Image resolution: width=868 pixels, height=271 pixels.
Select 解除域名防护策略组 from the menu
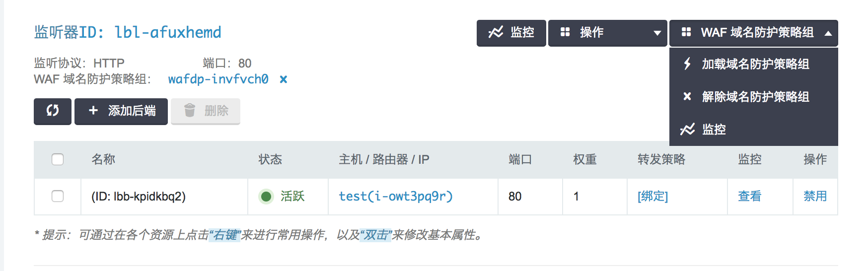[755, 97]
